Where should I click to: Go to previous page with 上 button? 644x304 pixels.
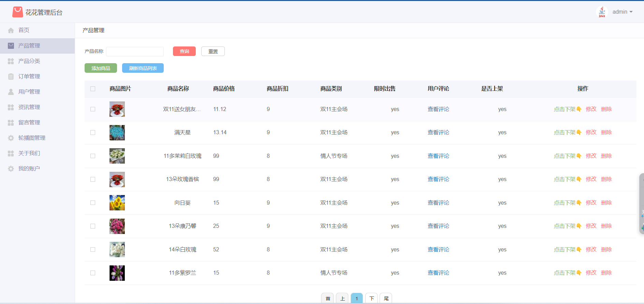342,298
